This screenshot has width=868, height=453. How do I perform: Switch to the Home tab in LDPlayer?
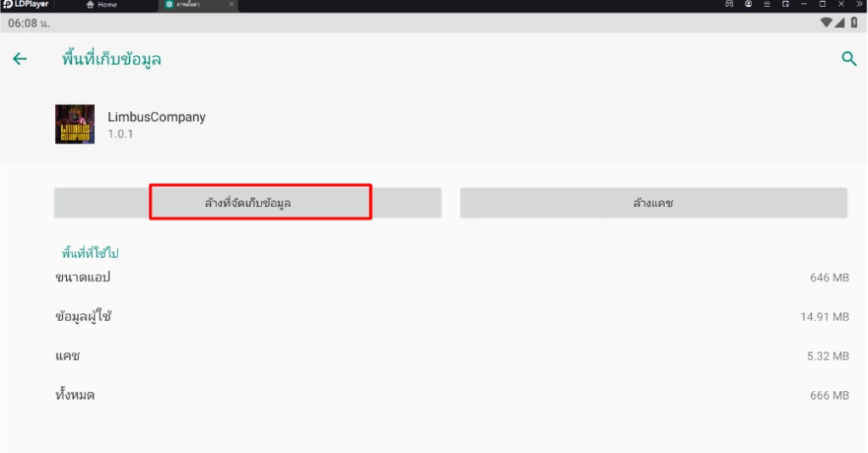pyautogui.click(x=102, y=4)
